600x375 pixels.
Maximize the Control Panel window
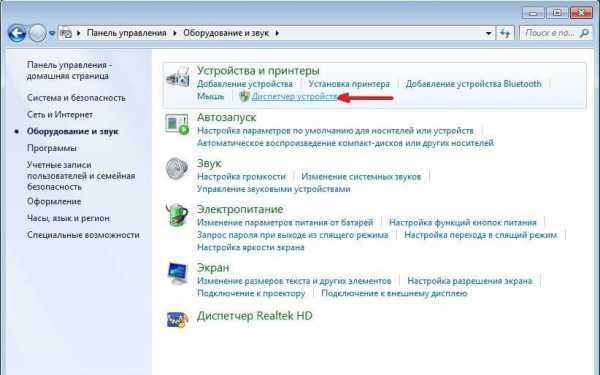[x=557, y=13]
